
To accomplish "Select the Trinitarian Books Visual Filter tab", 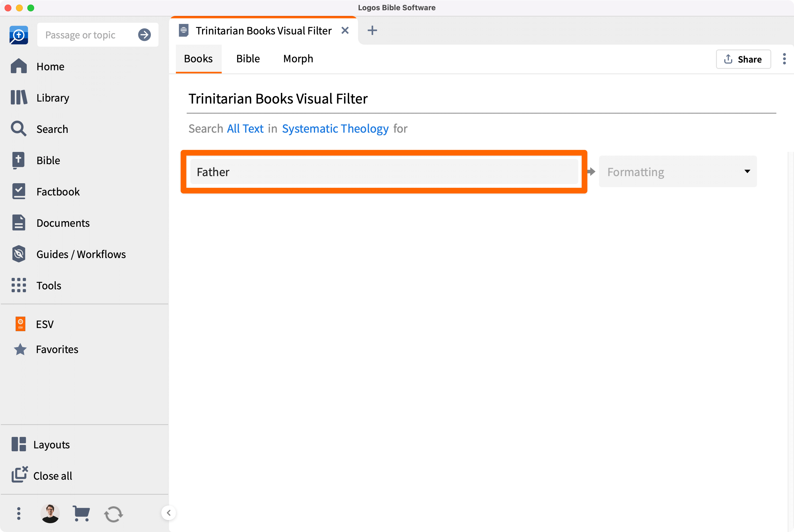I will 264,30.
